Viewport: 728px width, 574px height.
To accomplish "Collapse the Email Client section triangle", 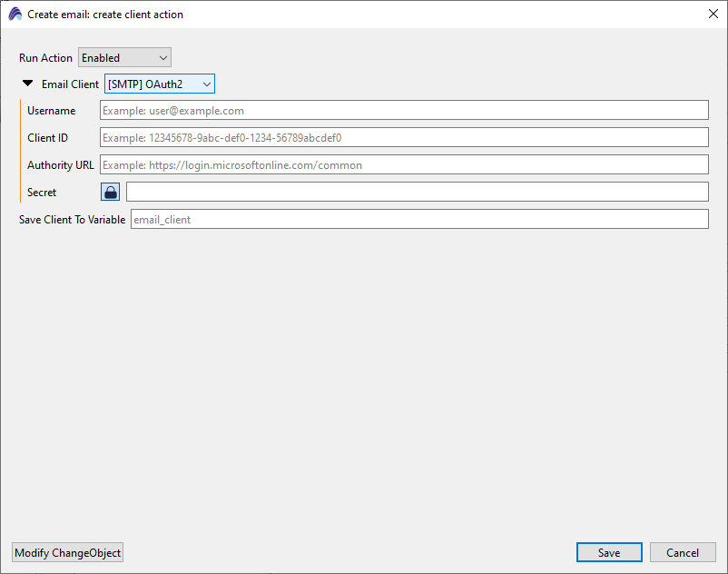I will (28, 84).
